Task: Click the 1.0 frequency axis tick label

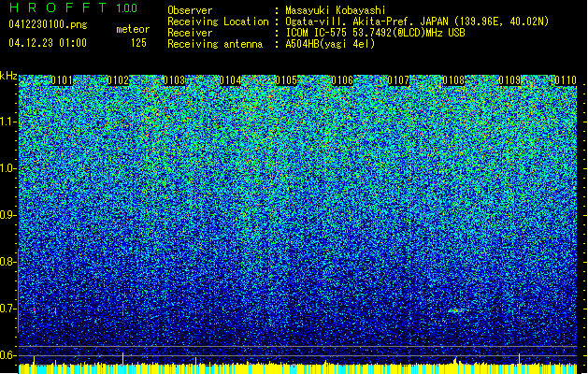Action: [8, 168]
